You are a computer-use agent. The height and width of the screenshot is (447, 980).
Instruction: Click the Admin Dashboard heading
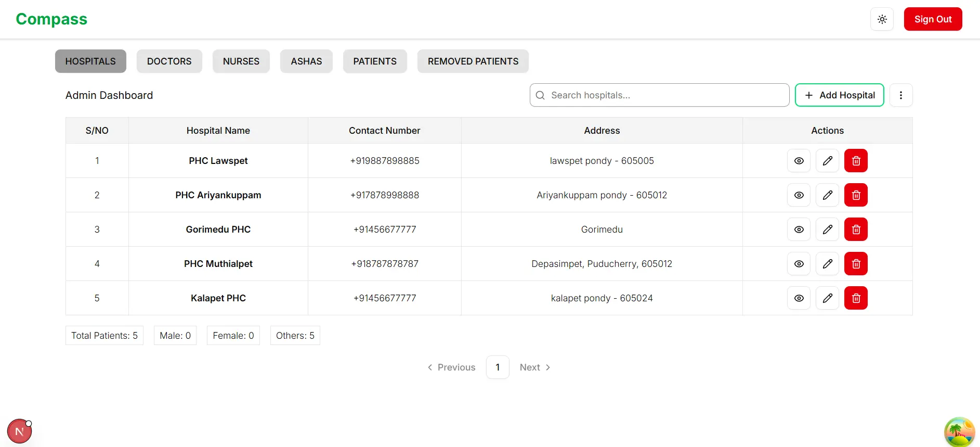pyautogui.click(x=109, y=95)
